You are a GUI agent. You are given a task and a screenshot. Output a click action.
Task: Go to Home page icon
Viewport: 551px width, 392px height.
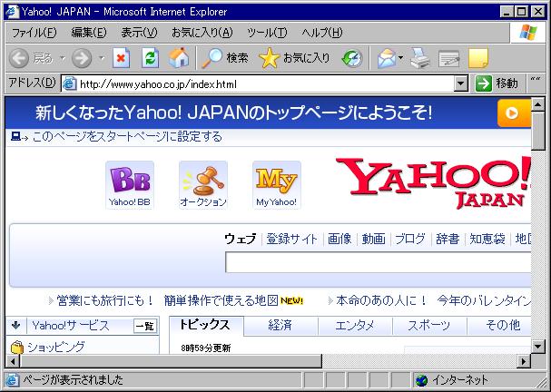coord(179,58)
